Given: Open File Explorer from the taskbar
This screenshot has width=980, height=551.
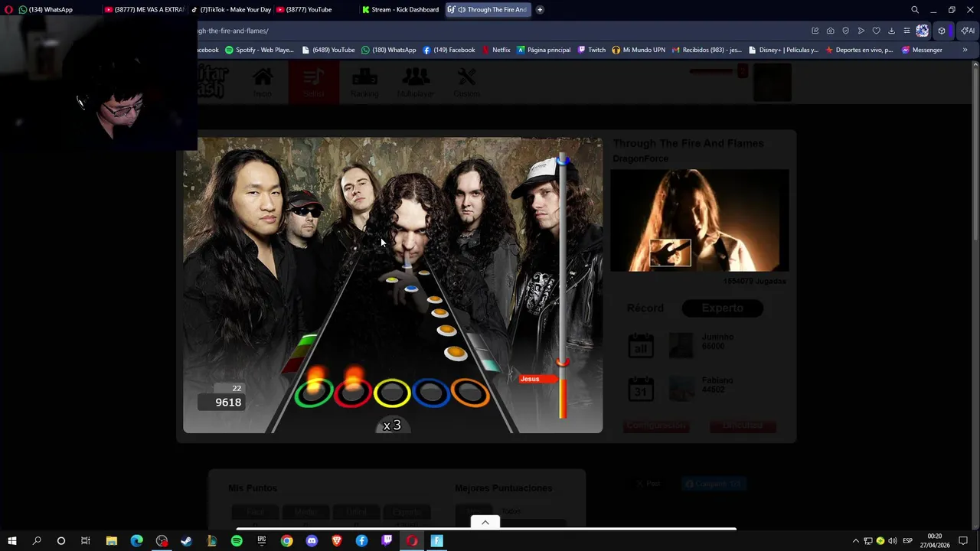Looking at the screenshot, I should [111, 541].
